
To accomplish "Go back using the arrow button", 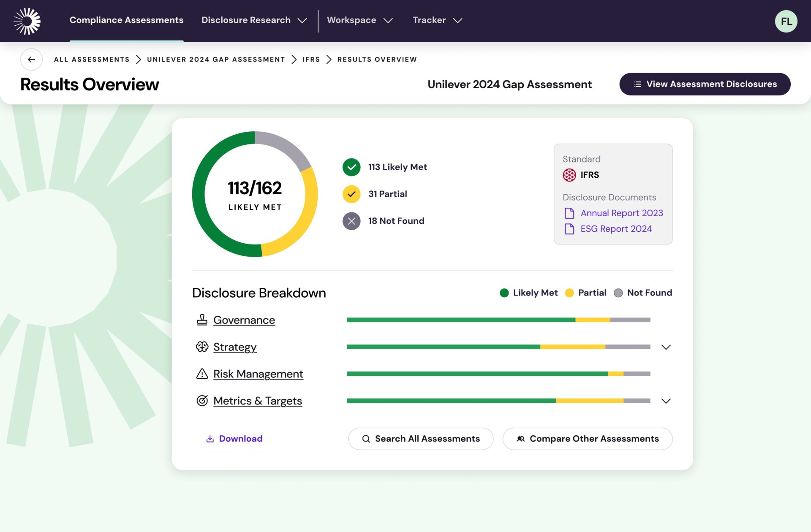I will 31,60.
